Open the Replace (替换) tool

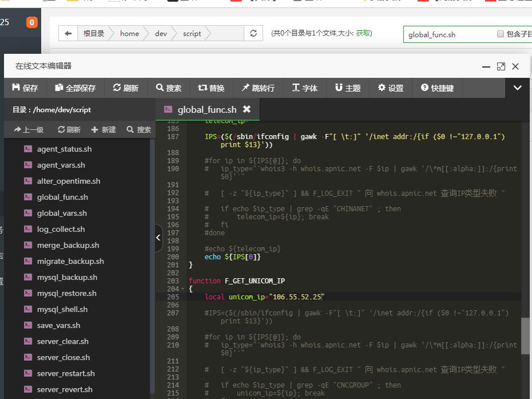click(x=211, y=88)
